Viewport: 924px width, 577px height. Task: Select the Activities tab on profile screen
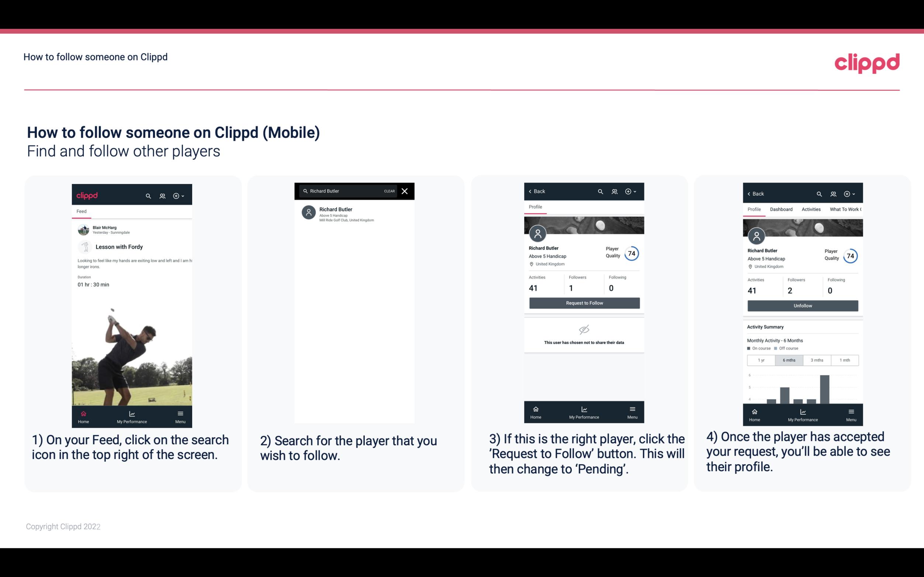[x=811, y=209]
